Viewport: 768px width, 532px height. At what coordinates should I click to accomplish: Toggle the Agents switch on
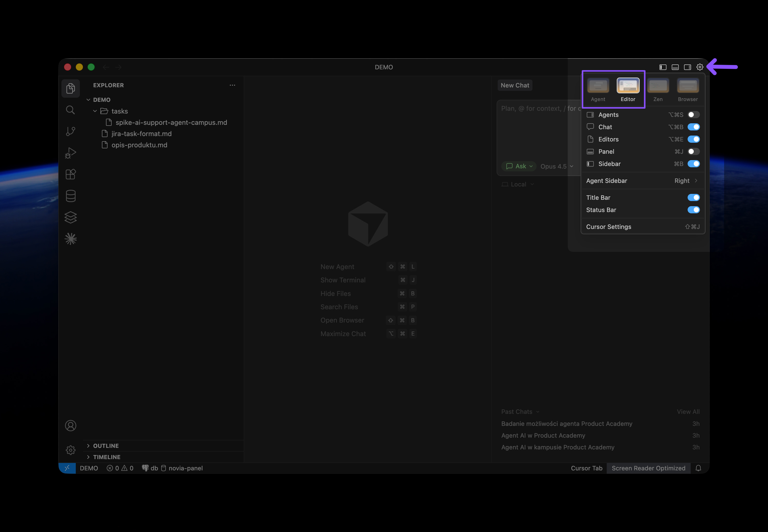[x=693, y=115]
